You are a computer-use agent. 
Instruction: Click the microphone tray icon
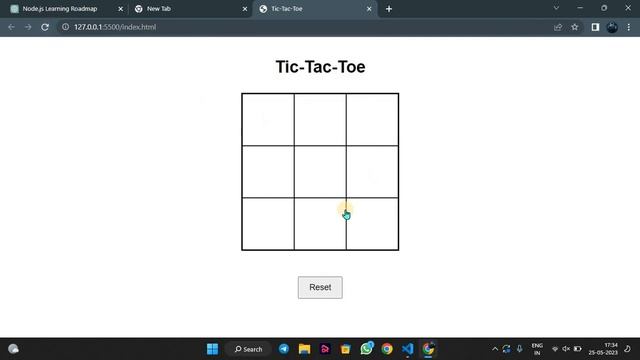(x=519, y=349)
